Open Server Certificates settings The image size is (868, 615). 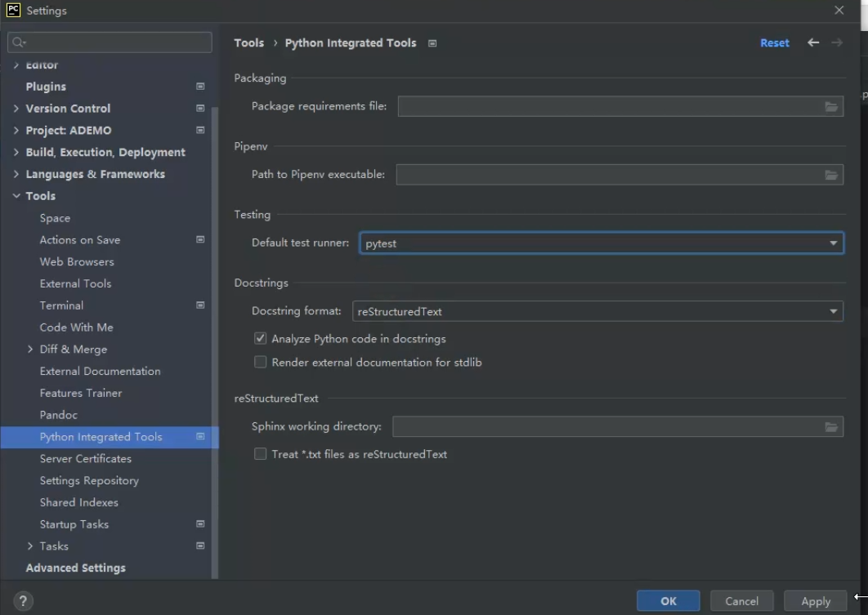click(x=86, y=458)
